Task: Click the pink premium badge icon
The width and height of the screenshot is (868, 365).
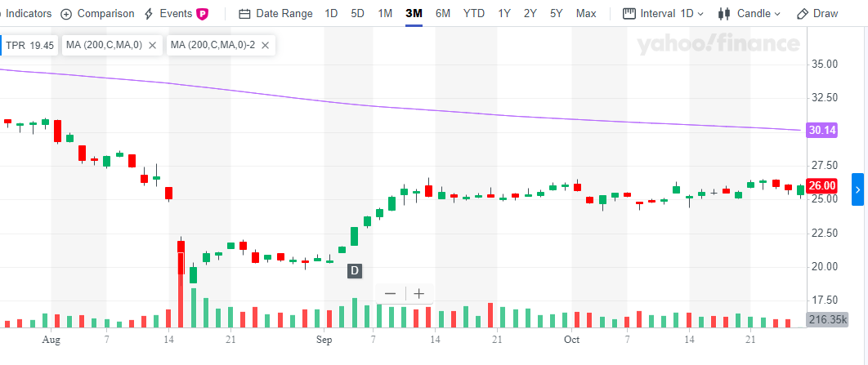Action: click(202, 14)
